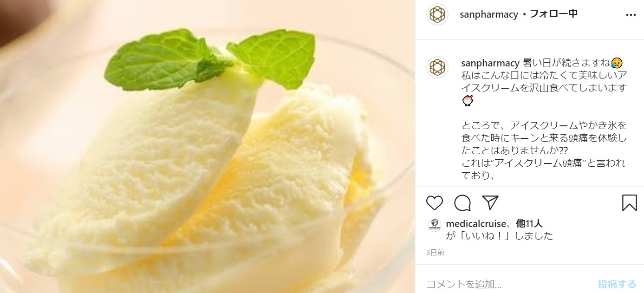This screenshot has width=644, height=293.
Task: Open the sanpharmacy username in the header
Action: point(488,14)
